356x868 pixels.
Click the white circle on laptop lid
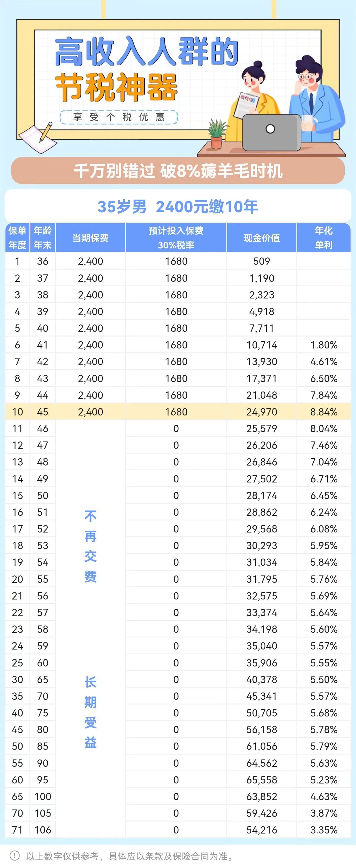(270, 129)
